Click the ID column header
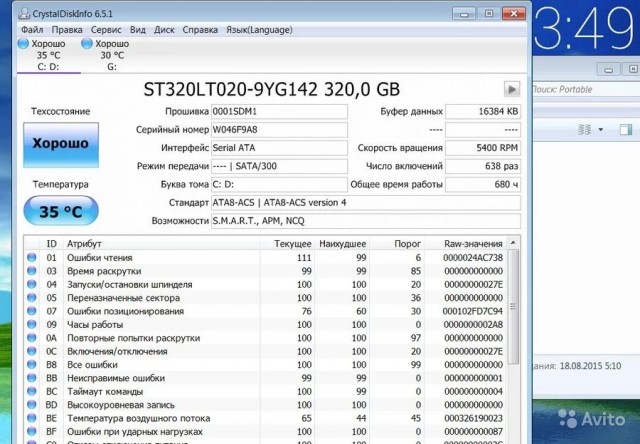 51,244
